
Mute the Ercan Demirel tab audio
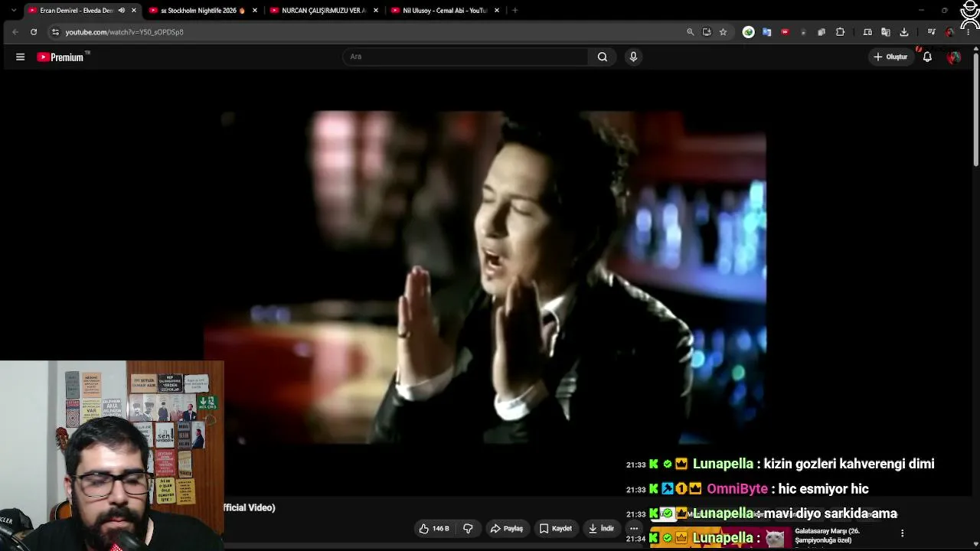pyautogui.click(x=121, y=11)
